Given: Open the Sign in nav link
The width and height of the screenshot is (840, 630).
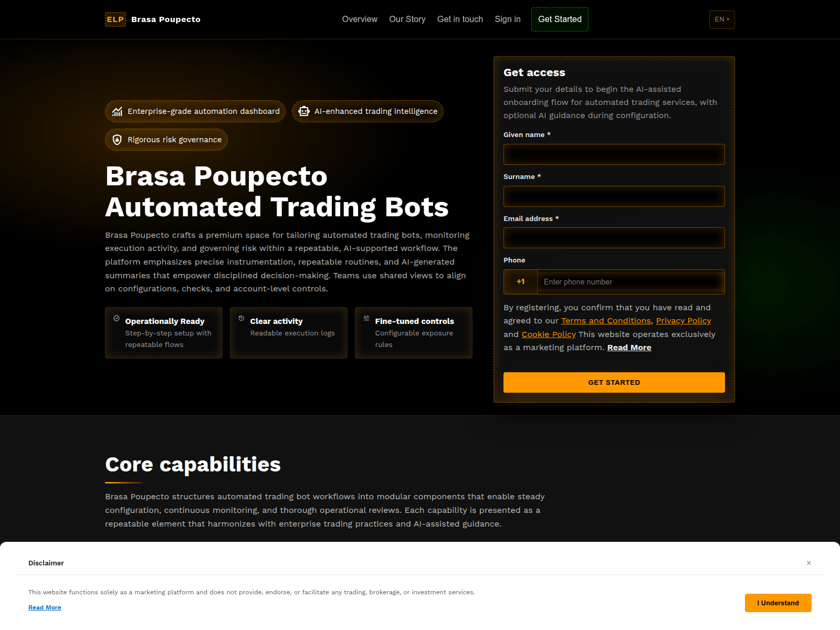Looking at the screenshot, I should coord(508,19).
